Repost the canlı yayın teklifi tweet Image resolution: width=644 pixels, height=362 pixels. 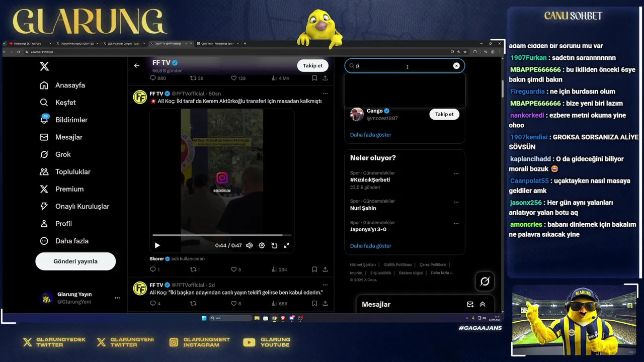click(193, 304)
